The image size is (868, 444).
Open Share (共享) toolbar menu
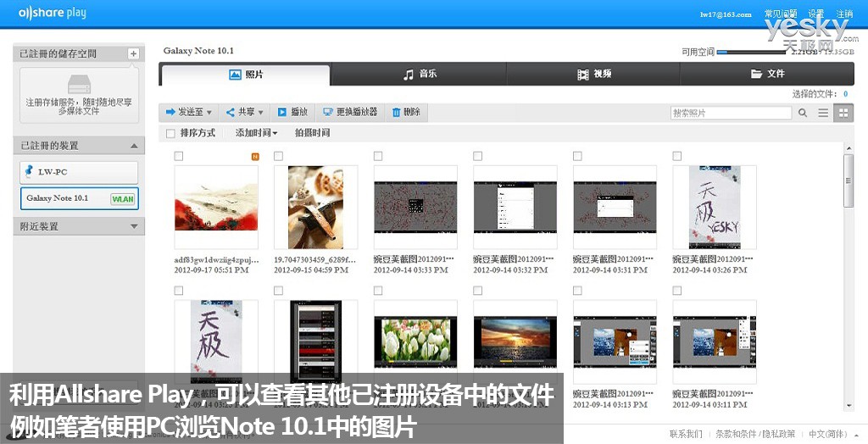pos(245,113)
